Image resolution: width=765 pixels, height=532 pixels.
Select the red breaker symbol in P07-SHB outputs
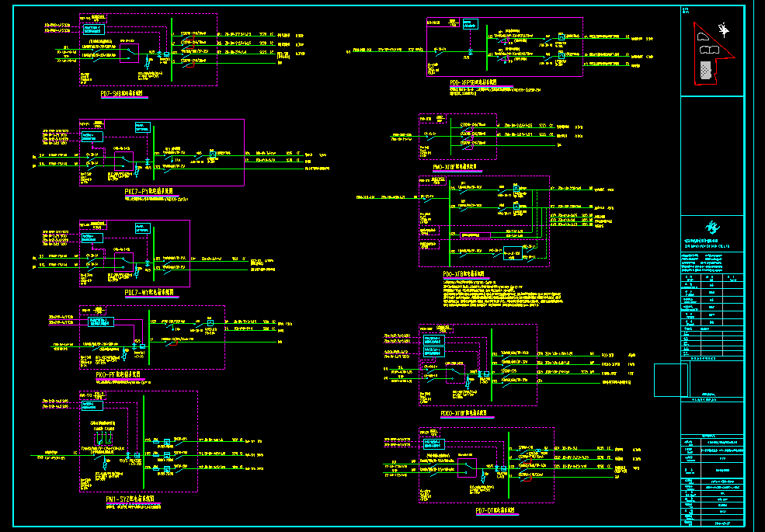[189, 65]
